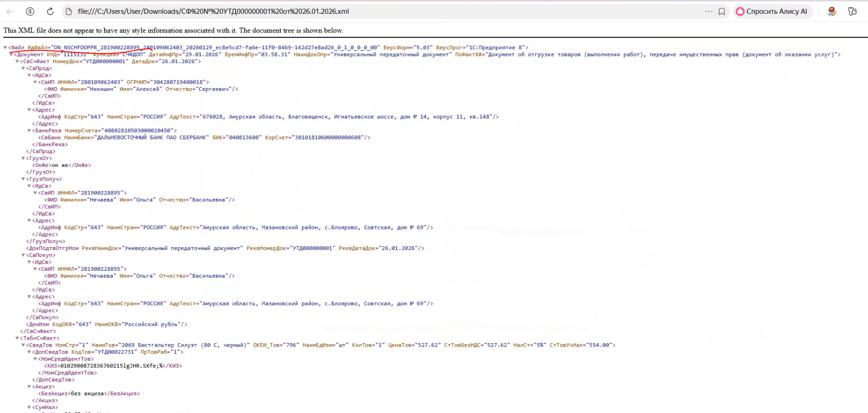Click the 'This XML file does not appear' notice

click(173, 31)
